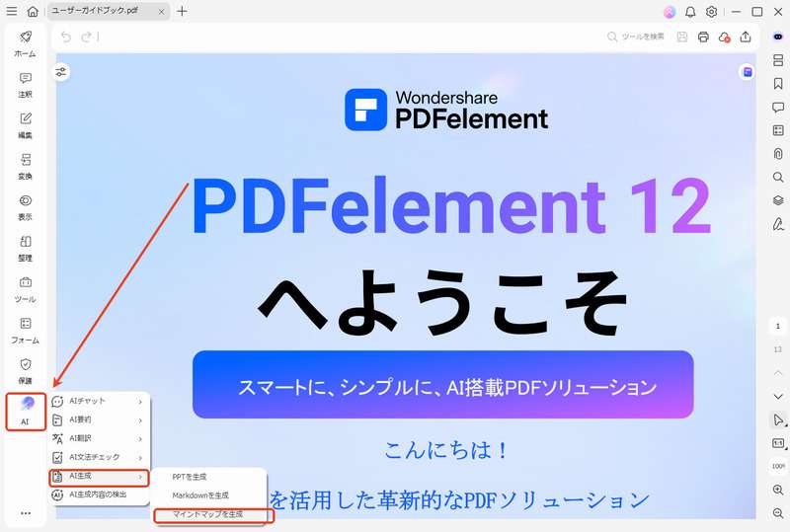Image resolution: width=790 pixels, height=532 pixels.
Task: Open the fields panel icon
Action: (778, 130)
